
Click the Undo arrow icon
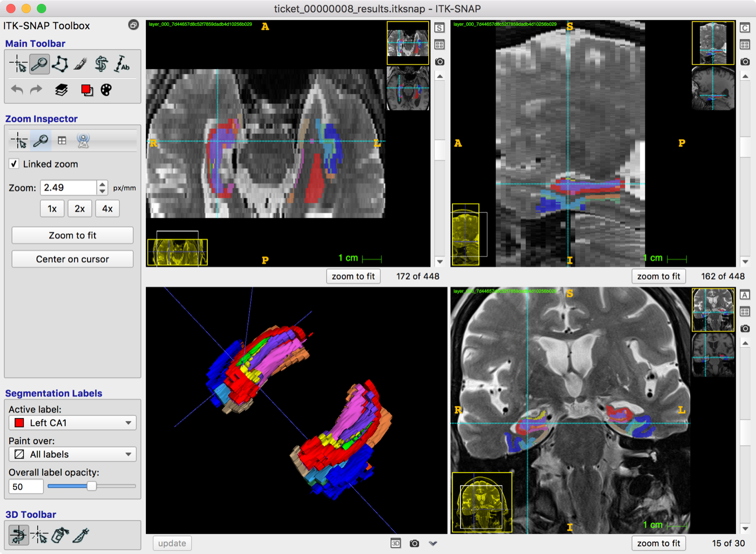(17, 90)
